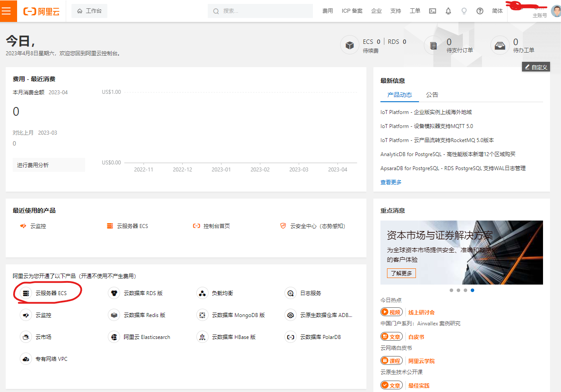The image size is (561, 392).
Task: Switch language via 简体
Action: [497, 11]
